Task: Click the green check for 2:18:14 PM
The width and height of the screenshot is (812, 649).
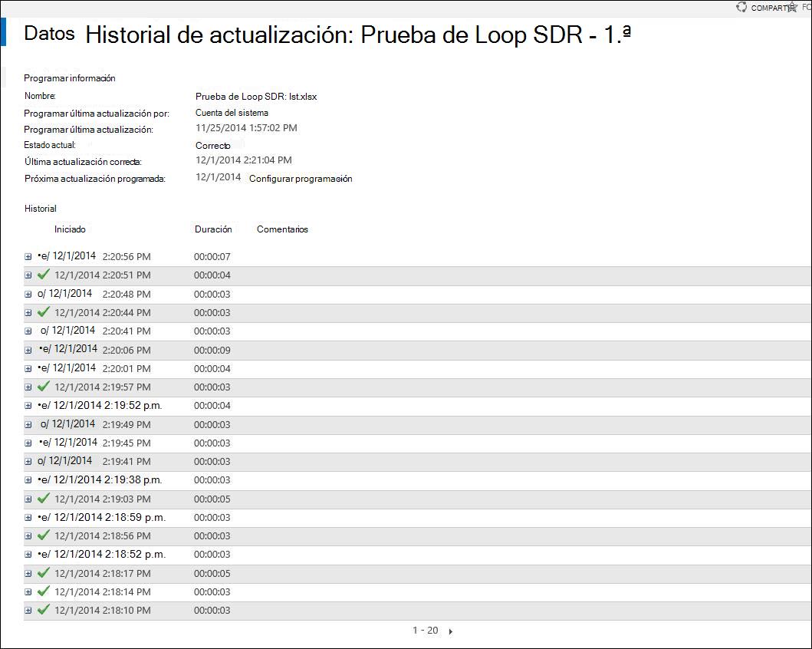Action: coord(44,591)
